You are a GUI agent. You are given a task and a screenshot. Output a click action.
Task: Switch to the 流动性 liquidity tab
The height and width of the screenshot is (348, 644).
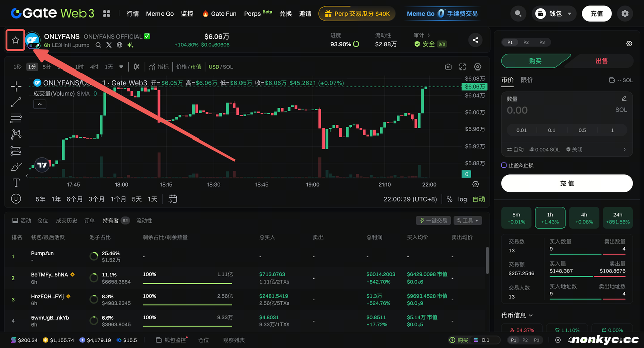point(144,221)
